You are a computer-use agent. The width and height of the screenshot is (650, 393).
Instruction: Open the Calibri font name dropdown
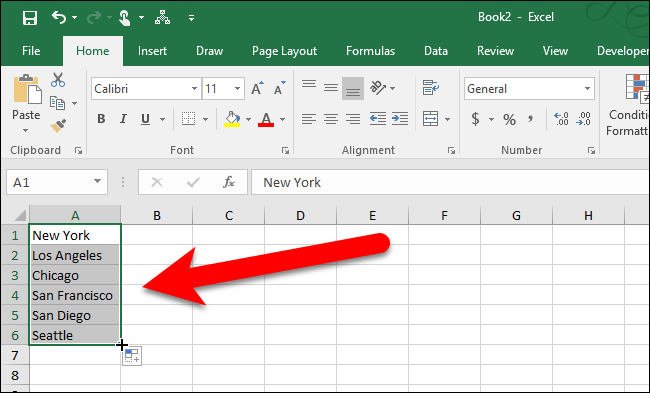[x=194, y=89]
